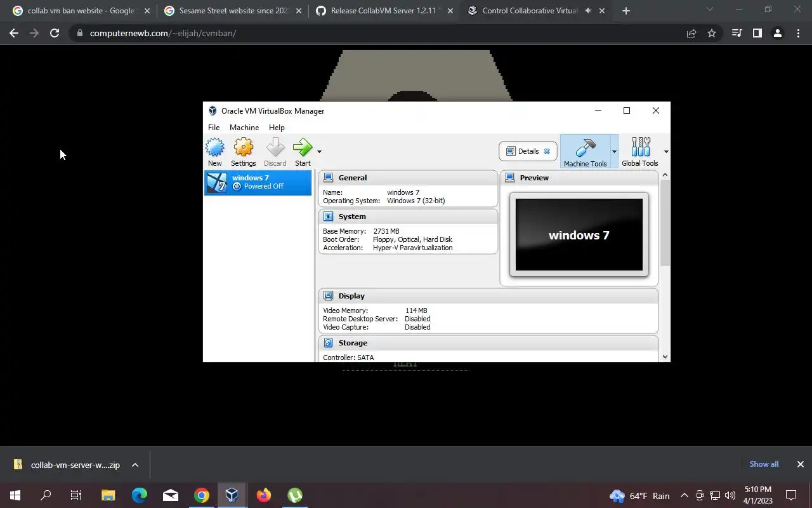Open the media control icon

pos(737,34)
